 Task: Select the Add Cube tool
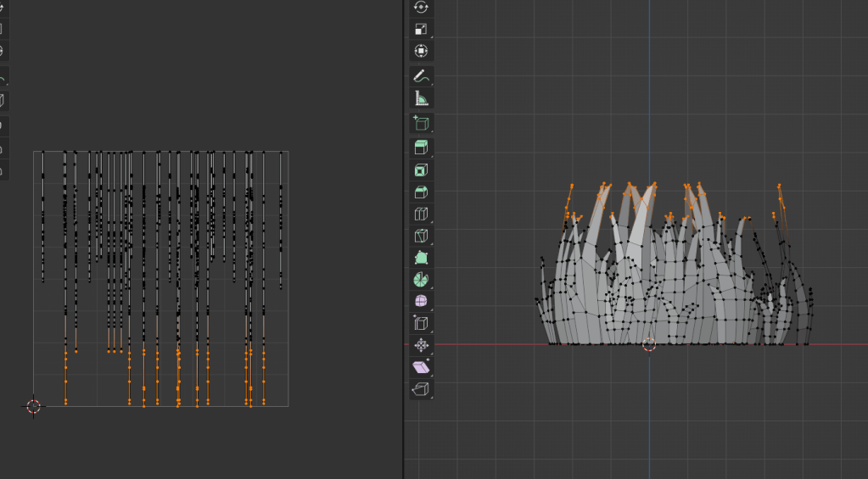click(x=421, y=124)
